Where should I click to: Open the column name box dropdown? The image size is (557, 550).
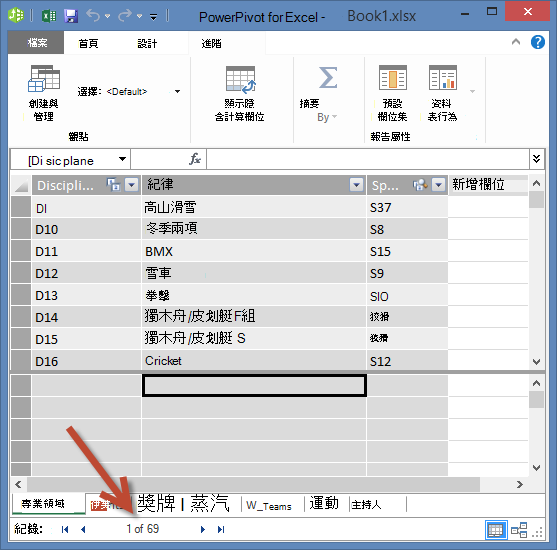coord(122,159)
